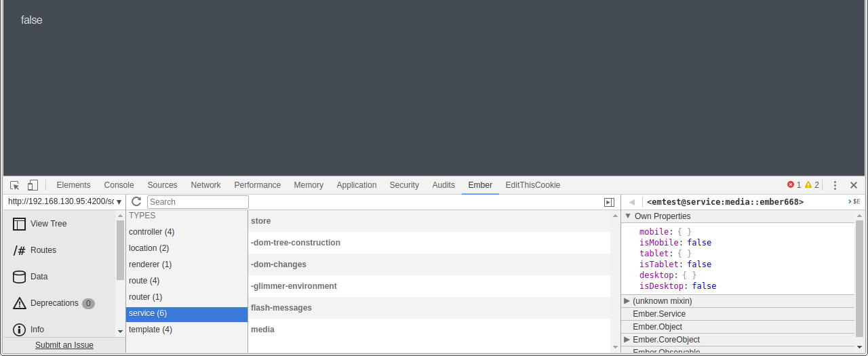
Task: Reload the container with the refresh icon
Action: [x=136, y=201]
